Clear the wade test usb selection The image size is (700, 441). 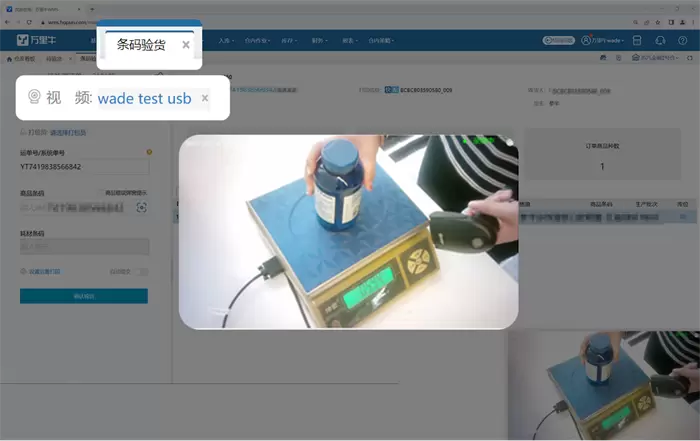click(205, 98)
